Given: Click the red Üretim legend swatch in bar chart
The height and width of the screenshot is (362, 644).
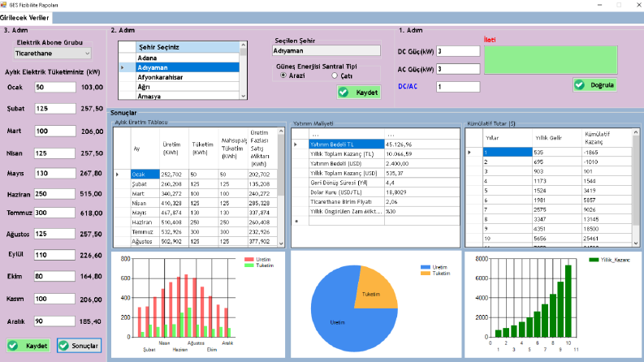Looking at the screenshot, I should tap(249, 260).
